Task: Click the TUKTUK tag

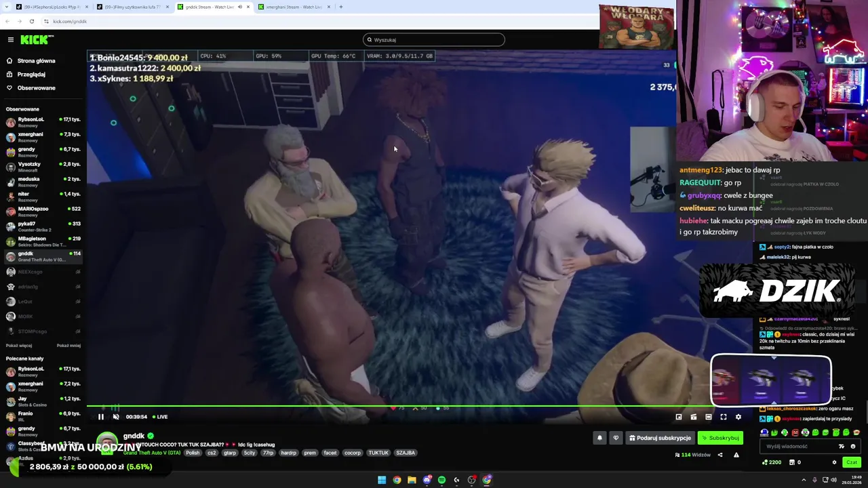Action: (x=378, y=453)
